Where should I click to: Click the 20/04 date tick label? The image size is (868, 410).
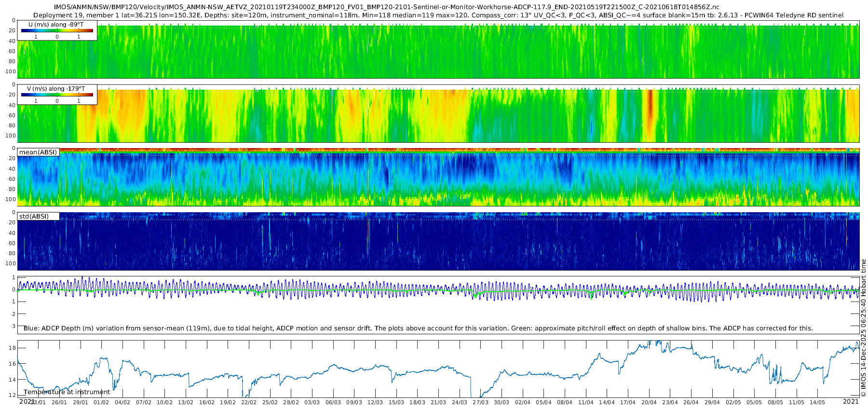coord(649,402)
